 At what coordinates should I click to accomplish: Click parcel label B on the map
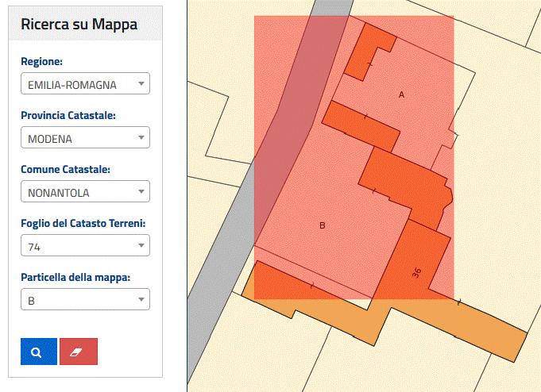pyautogui.click(x=323, y=225)
